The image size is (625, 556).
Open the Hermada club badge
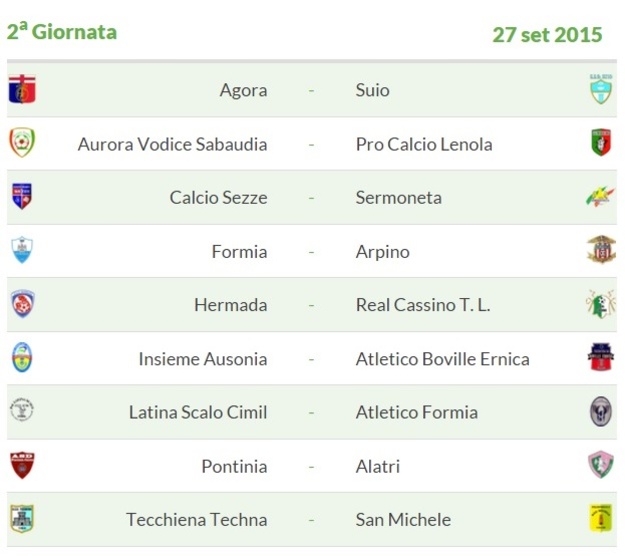(23, 304)
